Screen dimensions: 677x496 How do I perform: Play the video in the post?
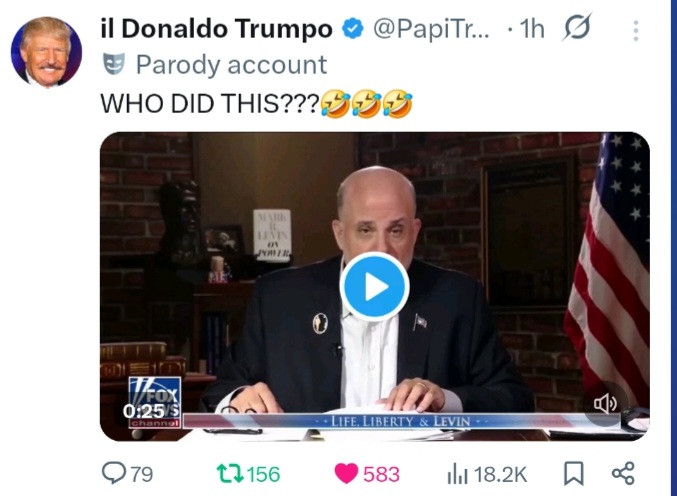point(374,287)
